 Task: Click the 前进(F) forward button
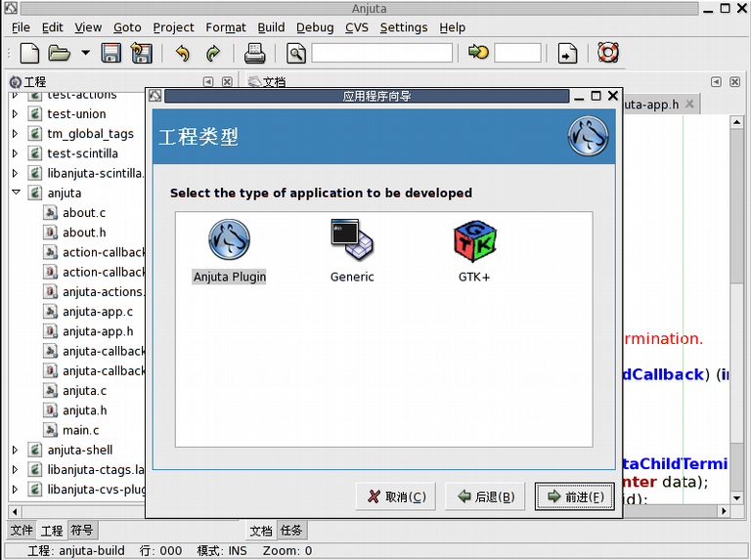click(x=575, y=496)
